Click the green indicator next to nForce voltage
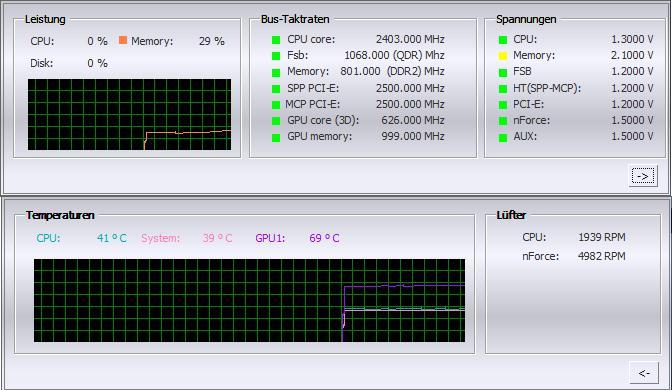This screenshot has height=390, width=672. pyautogui.click(x=503, y=121)
